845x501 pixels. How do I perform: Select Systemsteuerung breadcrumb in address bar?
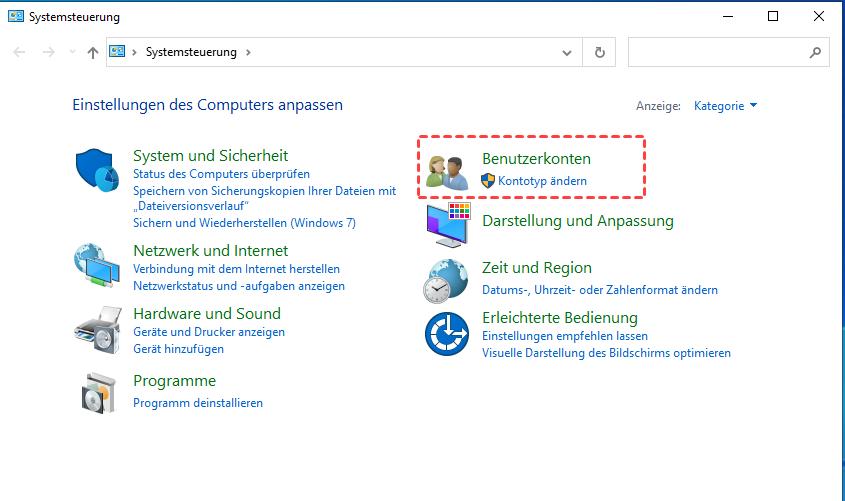[x=191, y=52]
